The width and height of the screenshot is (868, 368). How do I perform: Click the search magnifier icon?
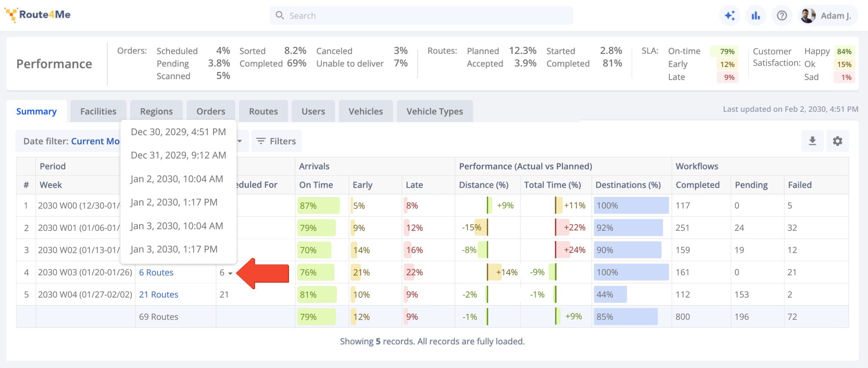coord(280,16)
